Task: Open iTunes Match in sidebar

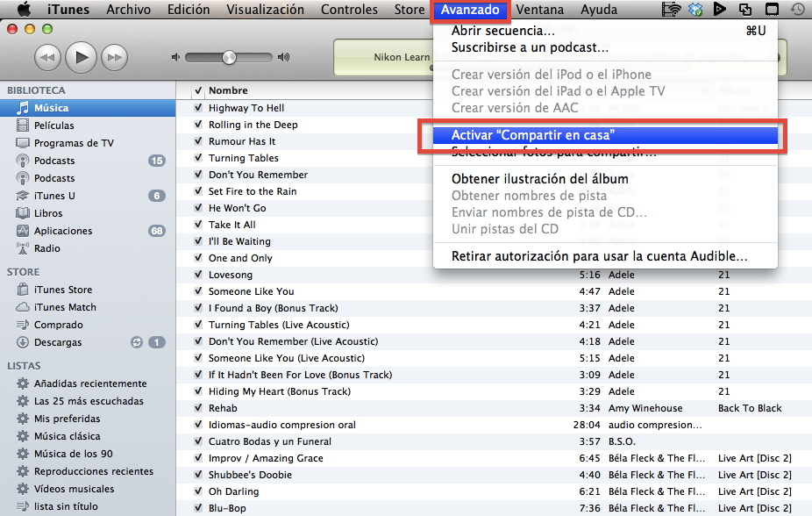Action: click(x=65, y=307)
